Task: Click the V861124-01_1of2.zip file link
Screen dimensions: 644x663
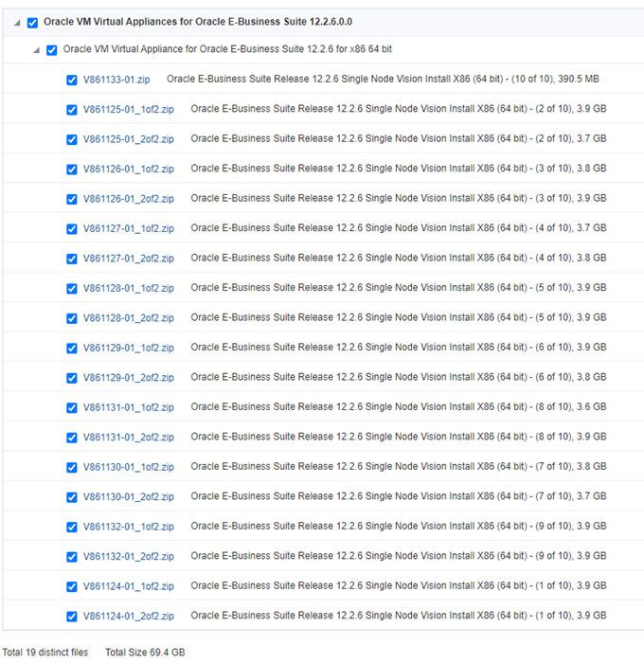Action: (128, 586)
